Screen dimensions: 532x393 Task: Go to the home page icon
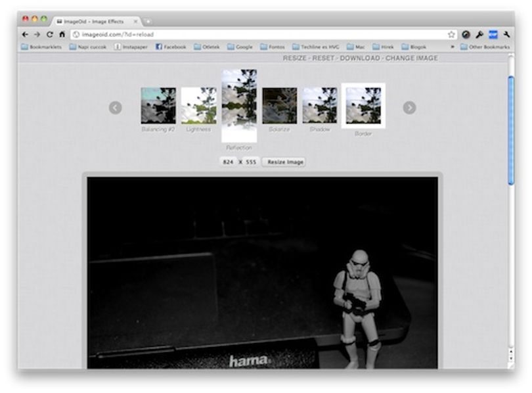(x=62, y=34)
